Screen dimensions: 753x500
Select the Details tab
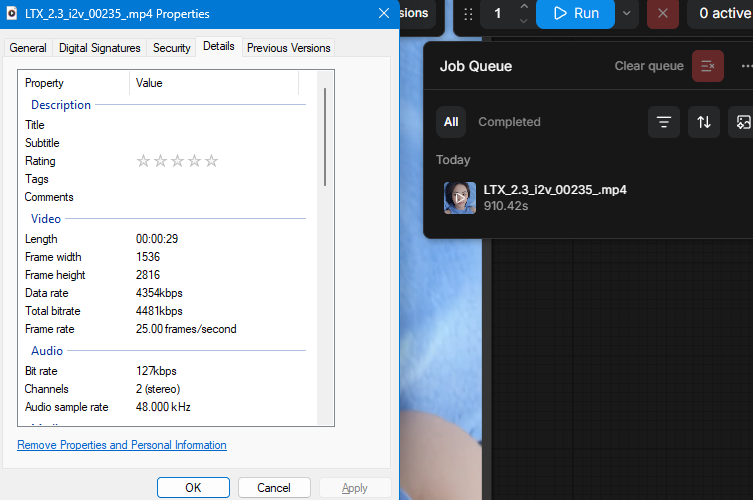point(219,47)
